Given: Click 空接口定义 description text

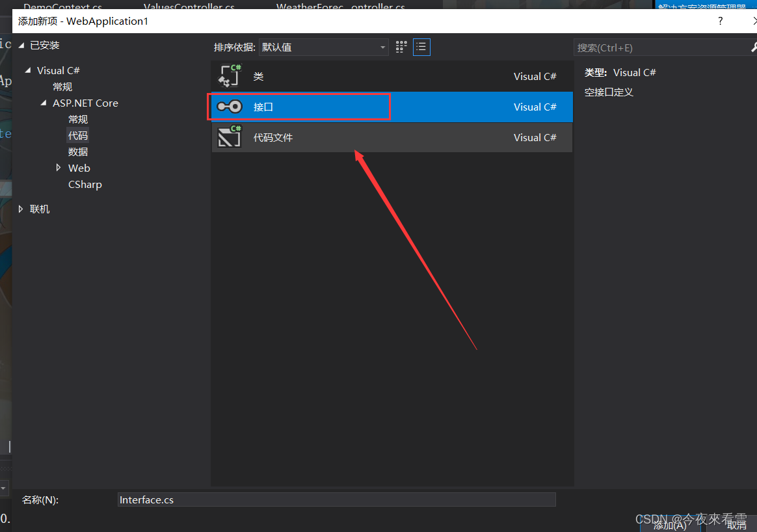Looking at the screenshot, I should pos(609,92).
